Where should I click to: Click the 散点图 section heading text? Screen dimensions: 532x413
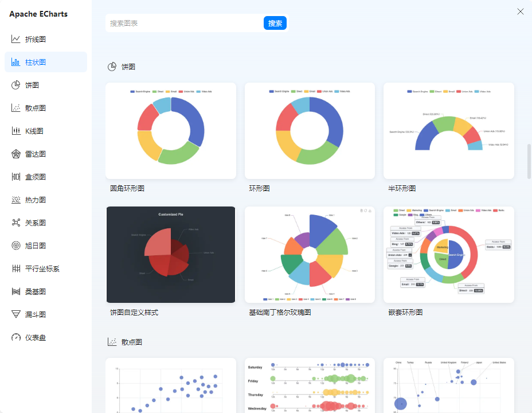point(132,342)
